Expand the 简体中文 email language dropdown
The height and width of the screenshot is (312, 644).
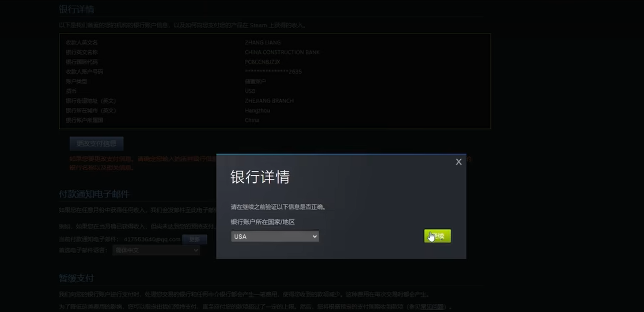click(156, 250)
